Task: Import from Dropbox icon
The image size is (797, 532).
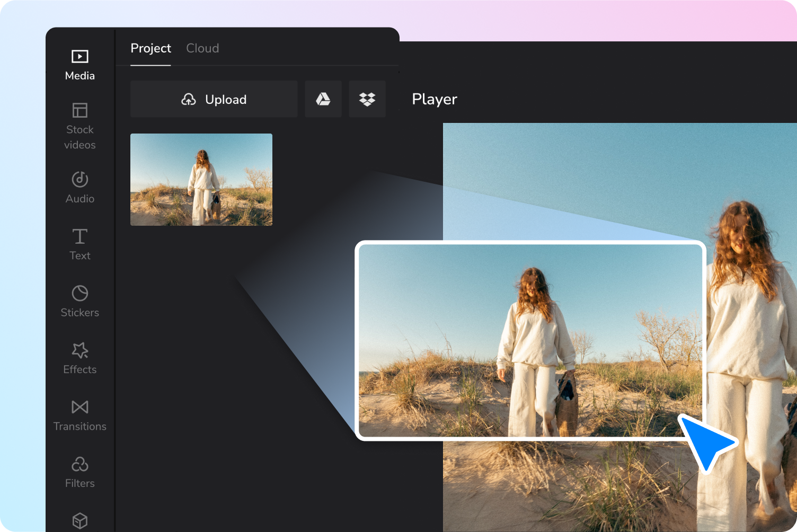Action: (367, 99)
